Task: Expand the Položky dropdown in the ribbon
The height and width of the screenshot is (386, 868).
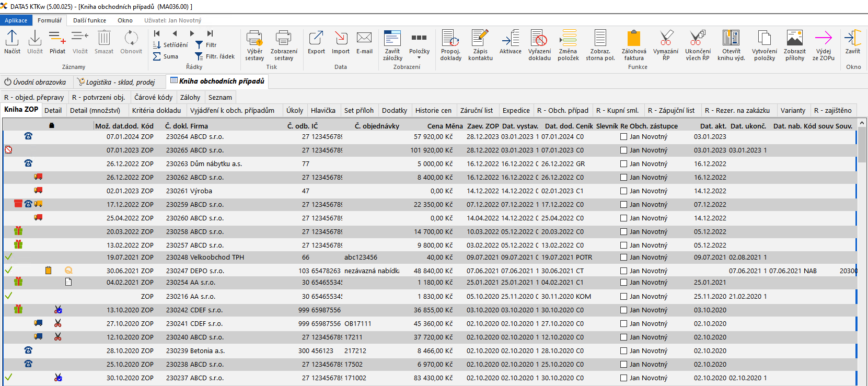Action: point(419,57)
